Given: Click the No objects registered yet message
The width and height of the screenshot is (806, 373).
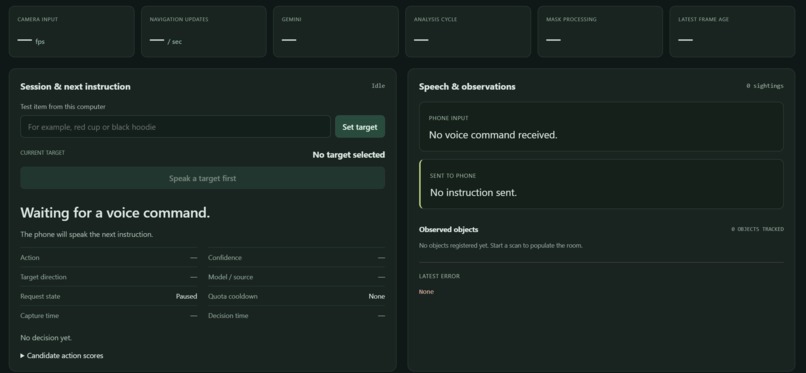Looking at the screenshot, I should [x=501, y=246].
